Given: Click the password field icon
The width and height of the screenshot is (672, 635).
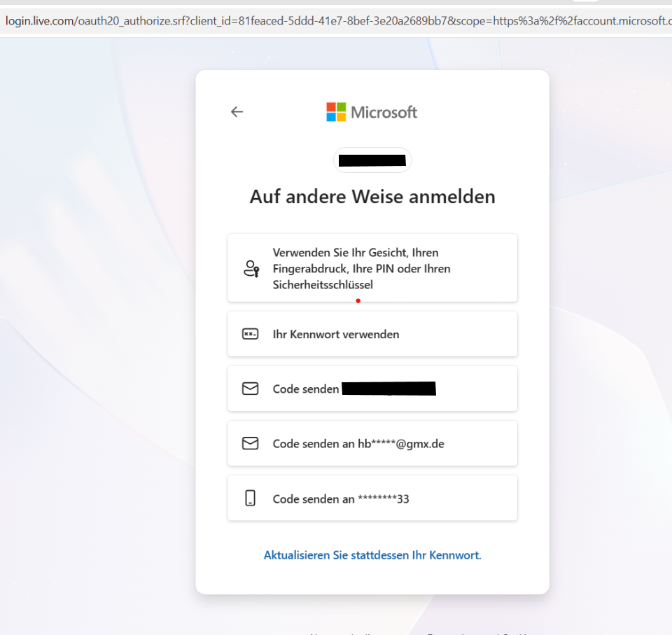Looking at the screenshot, I should 251,334.
